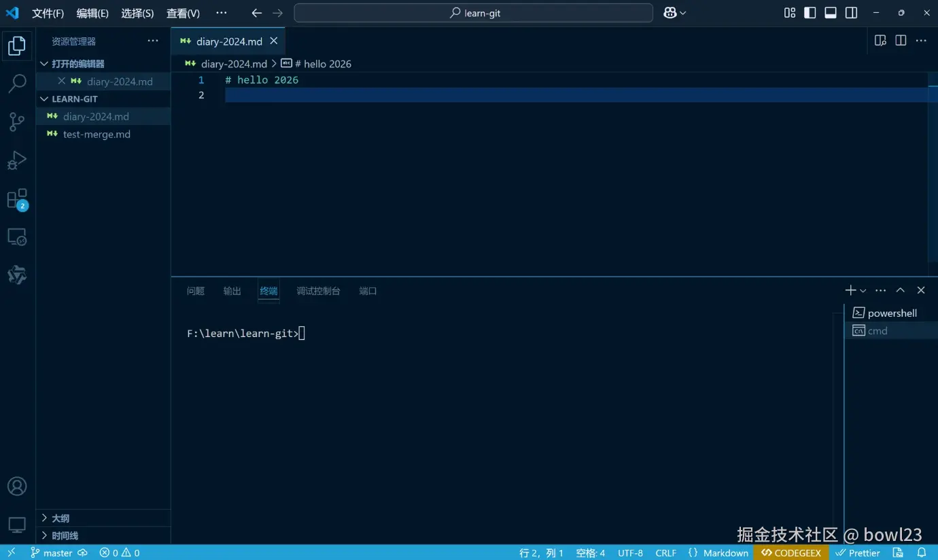Change the end of line sequence CRLF

pos(666,553)
